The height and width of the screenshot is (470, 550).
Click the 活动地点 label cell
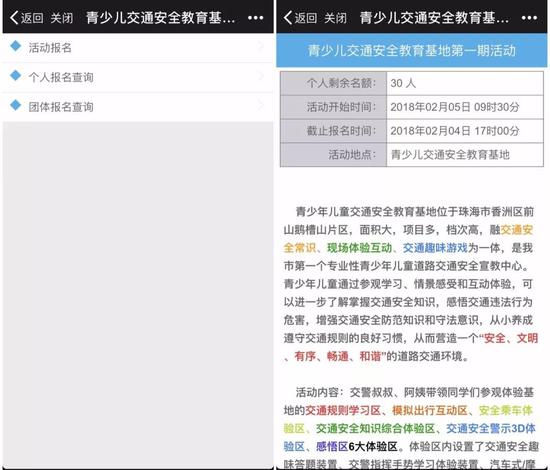(x=334, y=155)
